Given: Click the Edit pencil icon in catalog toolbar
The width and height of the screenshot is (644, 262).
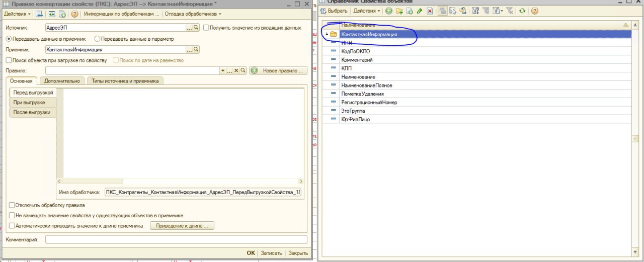Looking at the screenshot, I should 420,11.
